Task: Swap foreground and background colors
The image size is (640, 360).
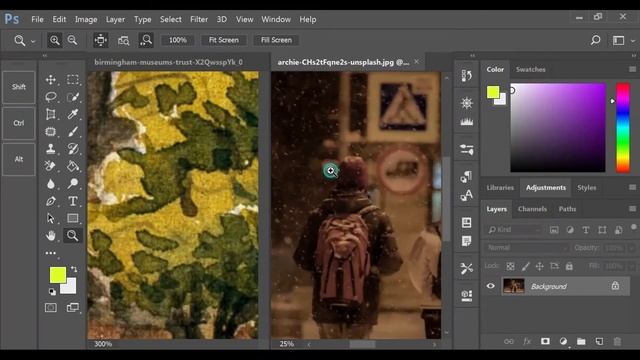Action: (74, 269)
